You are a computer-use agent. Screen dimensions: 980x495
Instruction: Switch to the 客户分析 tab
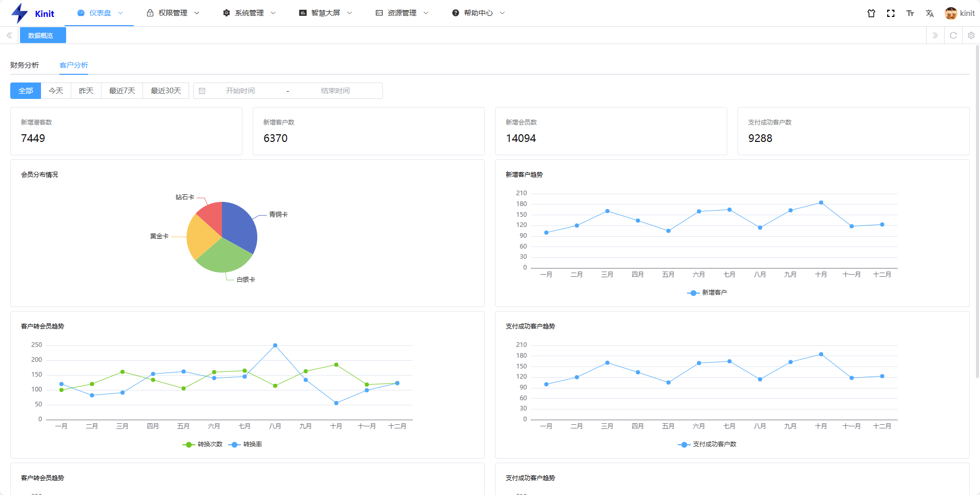74,65
